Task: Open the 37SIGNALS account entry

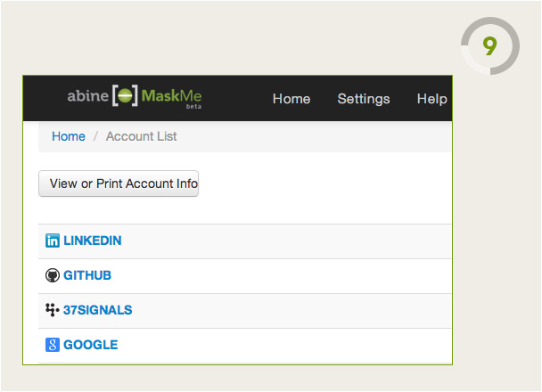Action: [97, 310]
